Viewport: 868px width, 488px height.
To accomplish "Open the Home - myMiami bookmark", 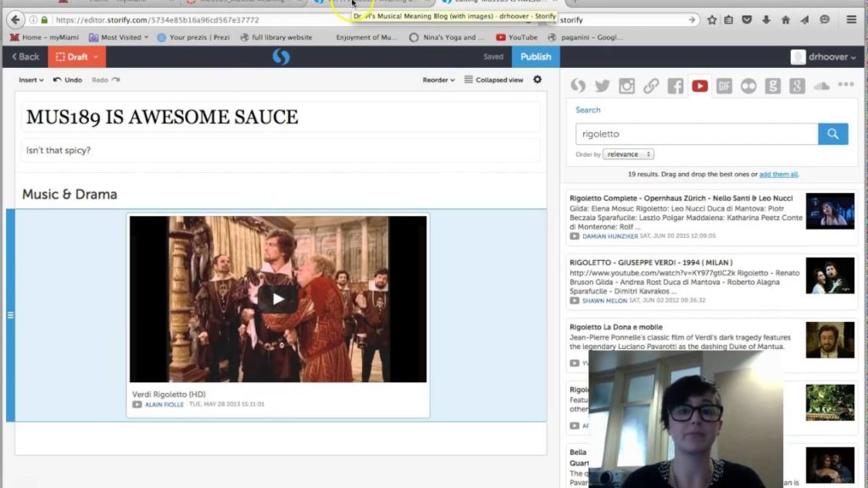I will [44, 37].
